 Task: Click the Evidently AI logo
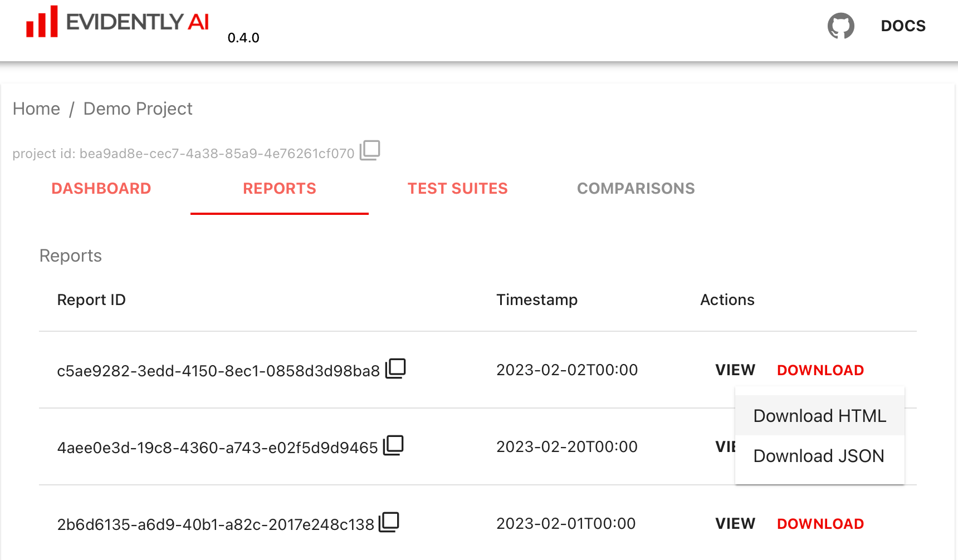[x=118, y=22]
